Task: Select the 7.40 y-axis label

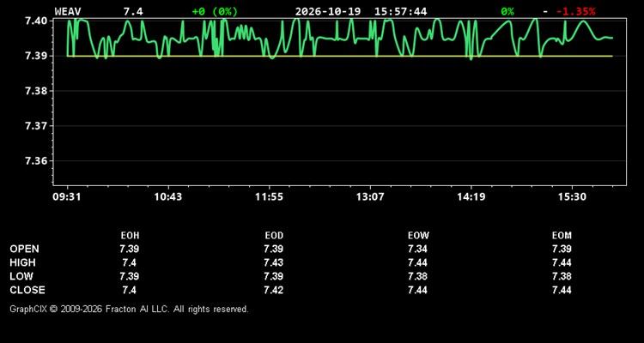Action: tap(36, 21)
